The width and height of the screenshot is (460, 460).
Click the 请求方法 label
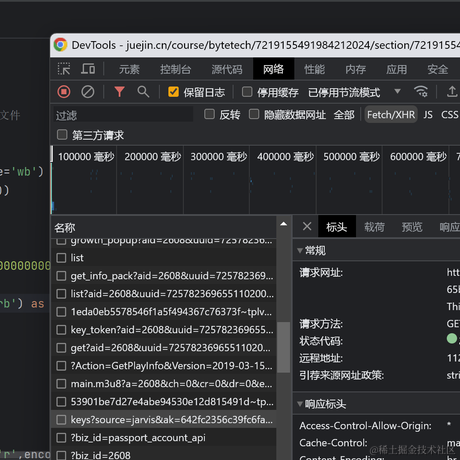321,324
